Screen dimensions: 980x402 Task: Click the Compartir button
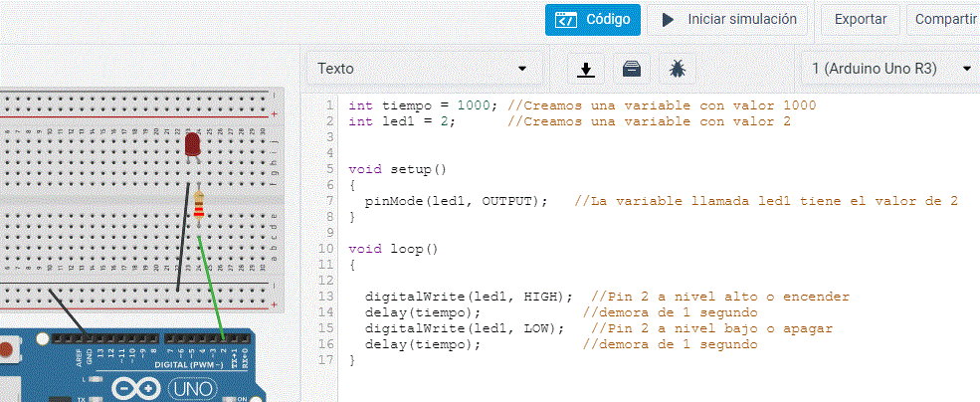click(943, 19)
